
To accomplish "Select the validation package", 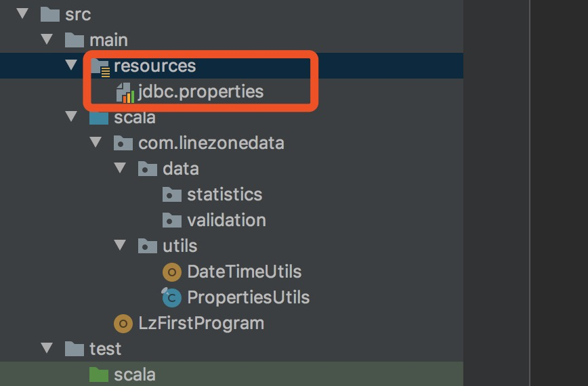I will pos(226,220).
